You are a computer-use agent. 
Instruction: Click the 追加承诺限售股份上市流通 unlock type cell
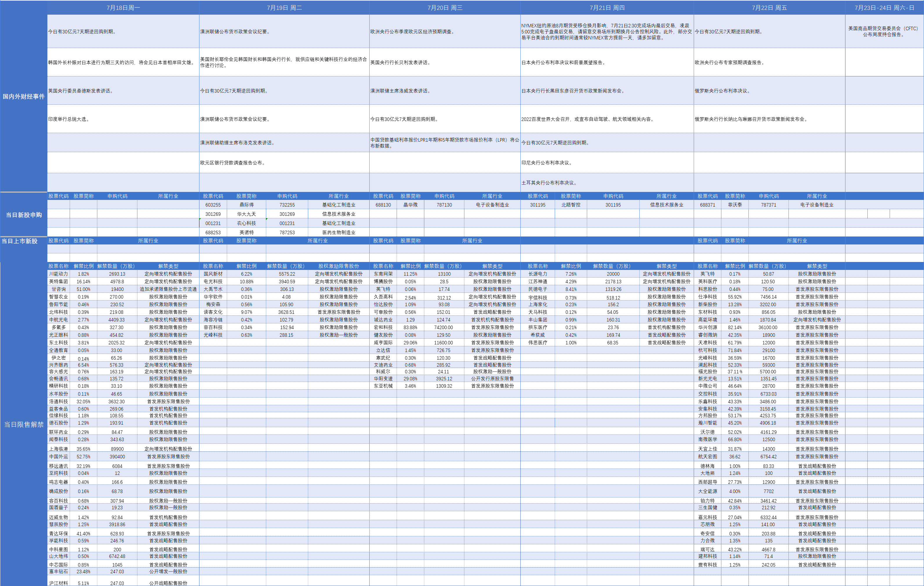pos(168,289)
